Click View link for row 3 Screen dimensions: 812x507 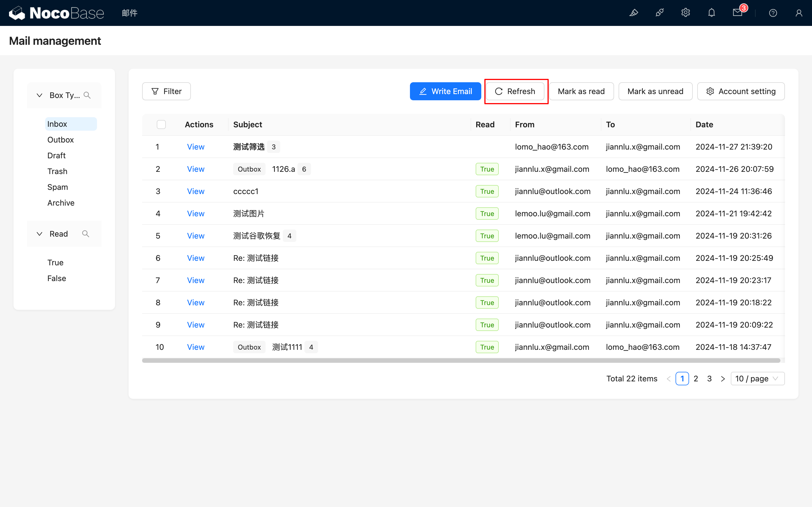(x=195, y=192)
